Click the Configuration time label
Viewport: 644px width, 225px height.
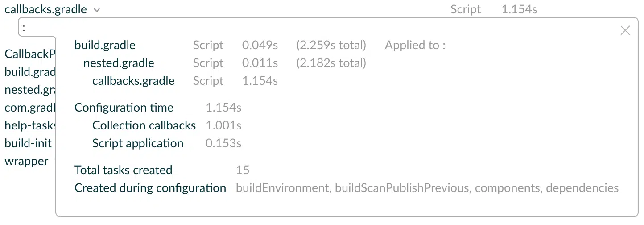(124, 108)
